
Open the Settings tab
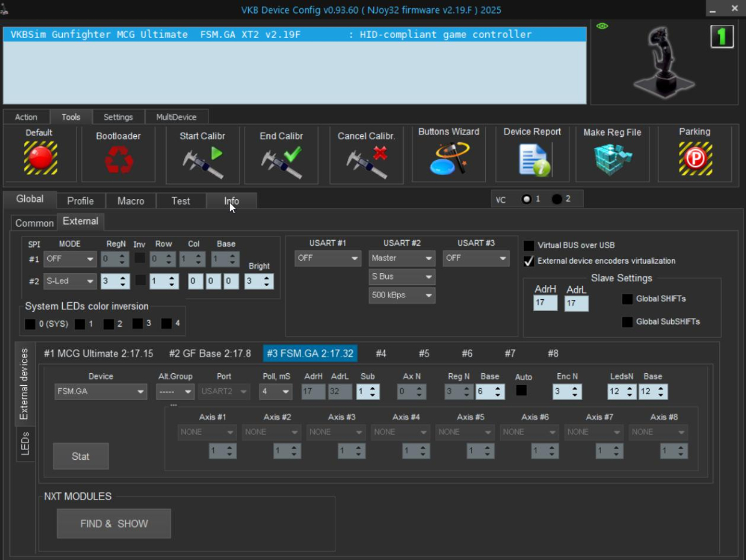[x=118, y=117]
